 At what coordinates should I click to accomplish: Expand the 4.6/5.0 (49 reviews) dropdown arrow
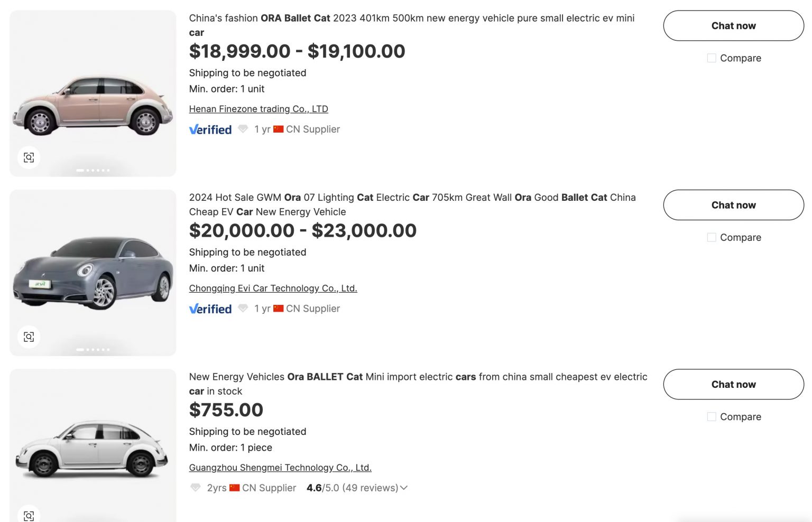pos(404,488)
